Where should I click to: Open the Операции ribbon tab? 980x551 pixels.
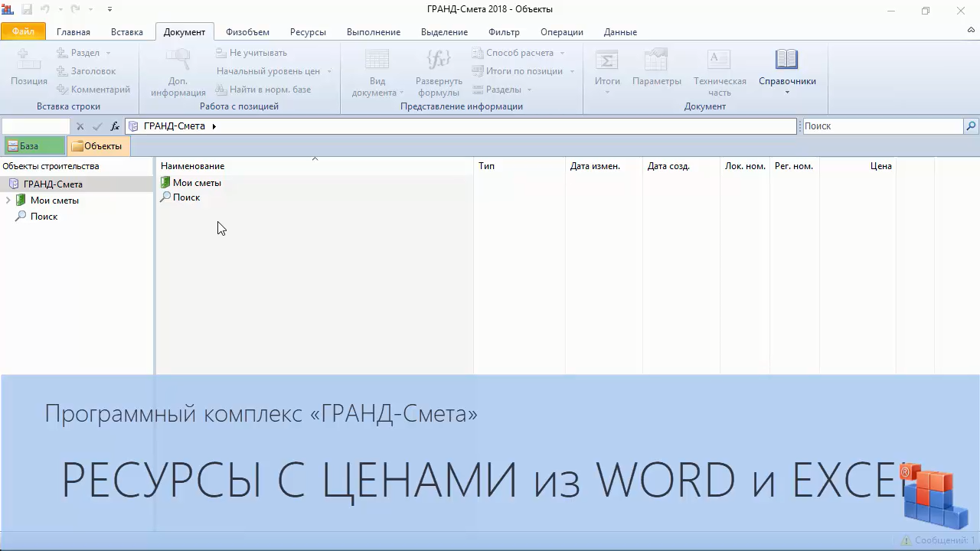pyautogui.click(x=562, y=32)
